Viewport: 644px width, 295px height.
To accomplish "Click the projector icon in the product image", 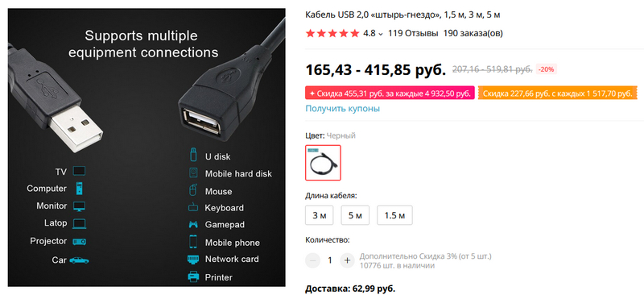I will [79, 242].
